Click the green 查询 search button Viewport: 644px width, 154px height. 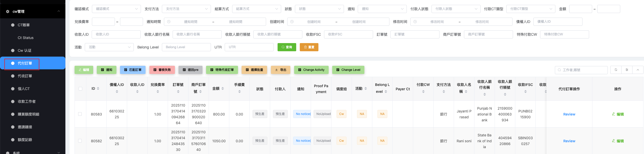[x=287, y=47]
